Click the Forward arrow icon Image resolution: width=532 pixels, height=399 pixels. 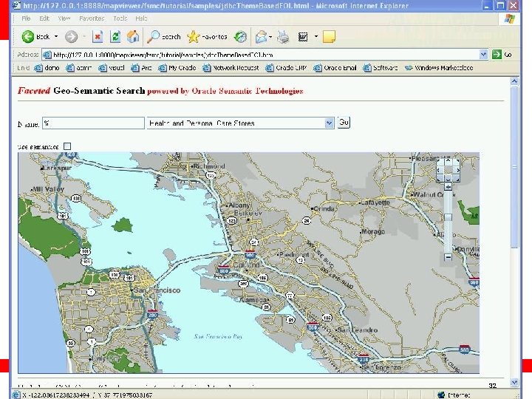tap(71, 37)
